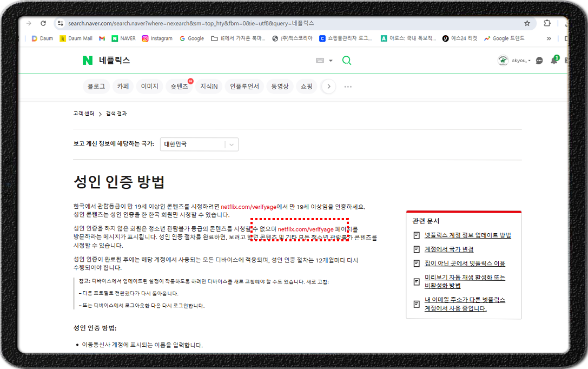The height and width of the screenshot is (369, 588).
Task: Open the 쇼핑몰관리자 로그 bookmark
Action: (x=345, y=38)
